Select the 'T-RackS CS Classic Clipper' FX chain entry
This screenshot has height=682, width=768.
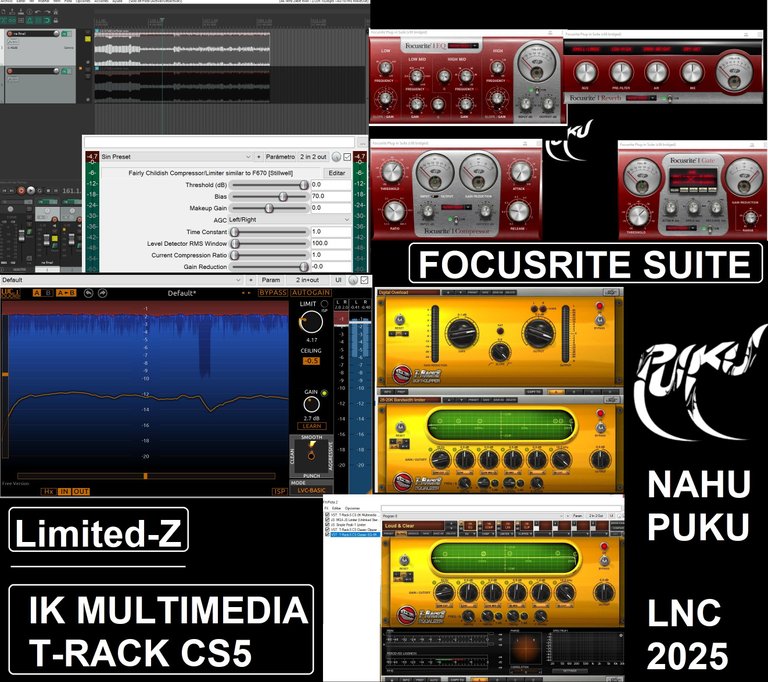coord(353,530)
